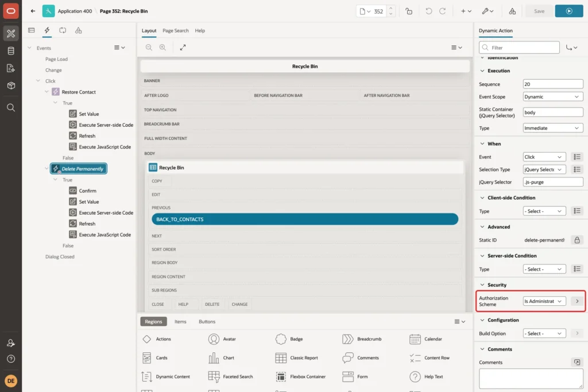588x392 pixels.
Task: Pick the Faceted Search region in gallery
Action: pyautogui.click(x=231, y=377)
